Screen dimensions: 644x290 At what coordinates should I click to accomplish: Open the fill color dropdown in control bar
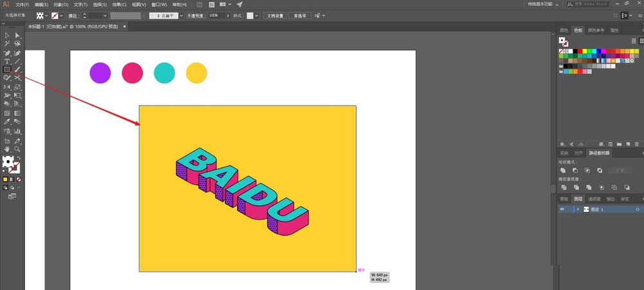point(46,15)
